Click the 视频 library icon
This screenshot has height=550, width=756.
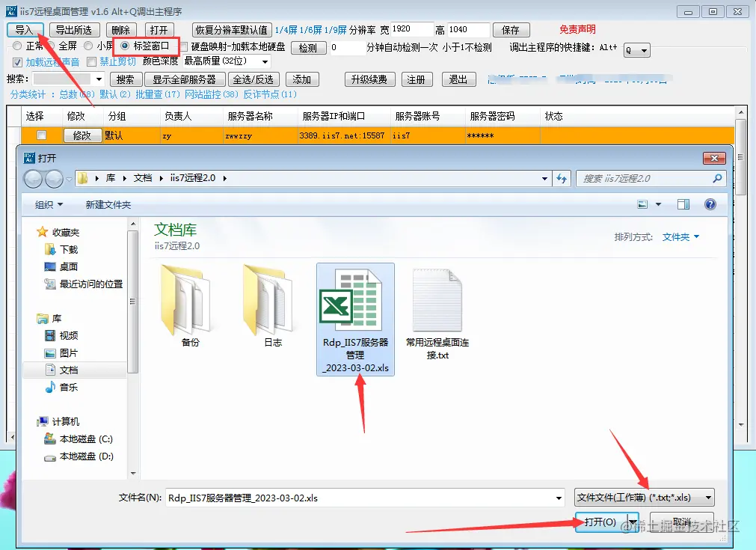[49, 335]
